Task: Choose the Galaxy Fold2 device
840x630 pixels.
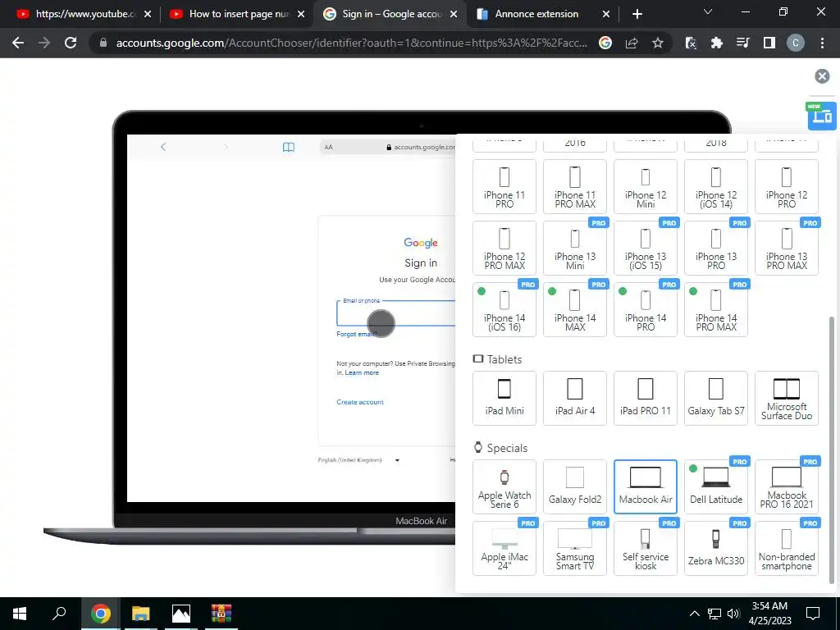Action: 575,487
